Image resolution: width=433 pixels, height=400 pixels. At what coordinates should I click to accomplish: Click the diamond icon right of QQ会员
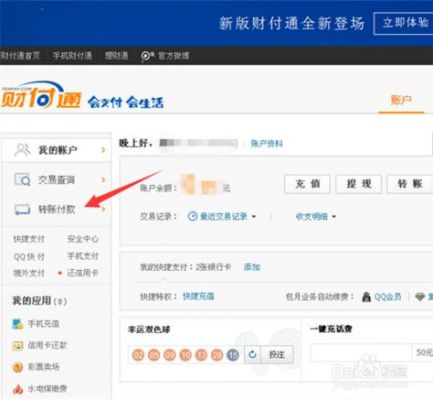point(420,296)
